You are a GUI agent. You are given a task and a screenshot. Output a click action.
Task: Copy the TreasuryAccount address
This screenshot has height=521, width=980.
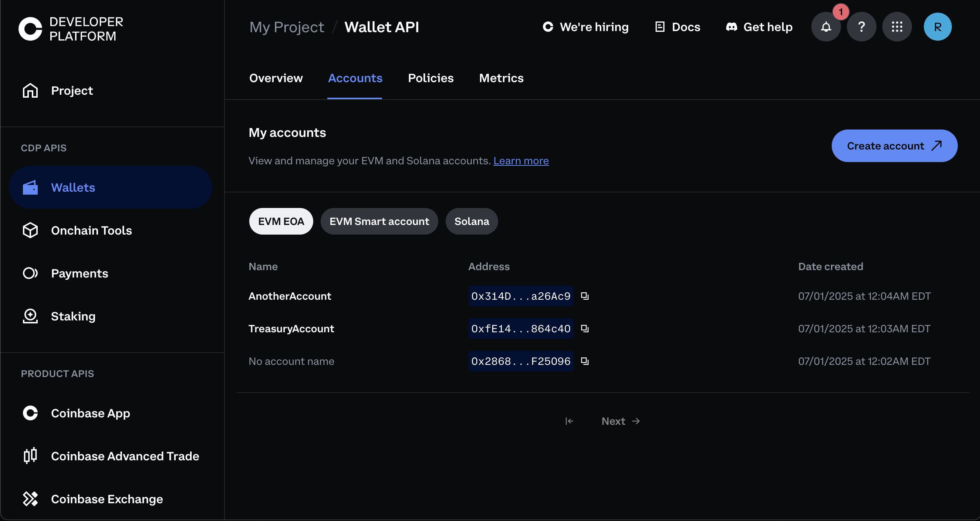coord(585,329)
